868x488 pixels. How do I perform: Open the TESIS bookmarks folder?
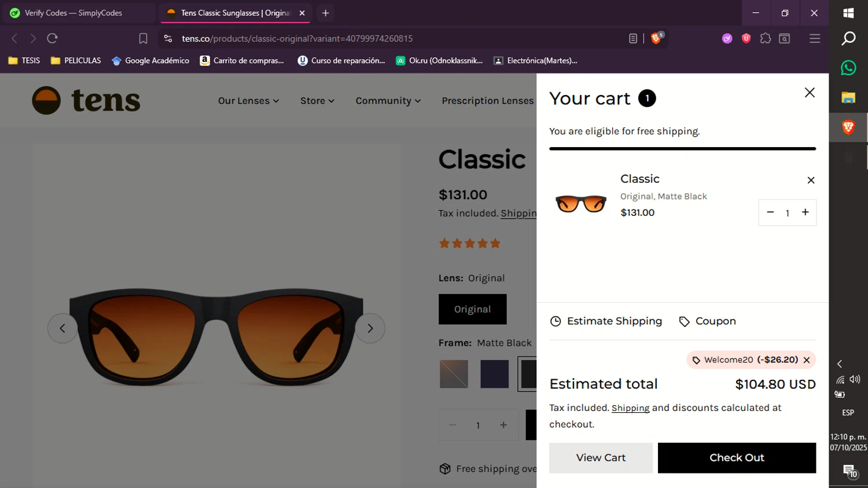coord(24,60)
